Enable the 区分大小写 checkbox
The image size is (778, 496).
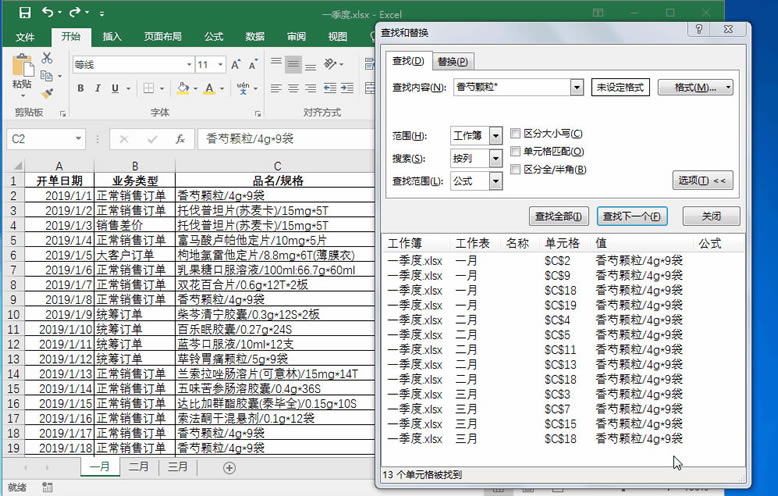click(515, 134)
